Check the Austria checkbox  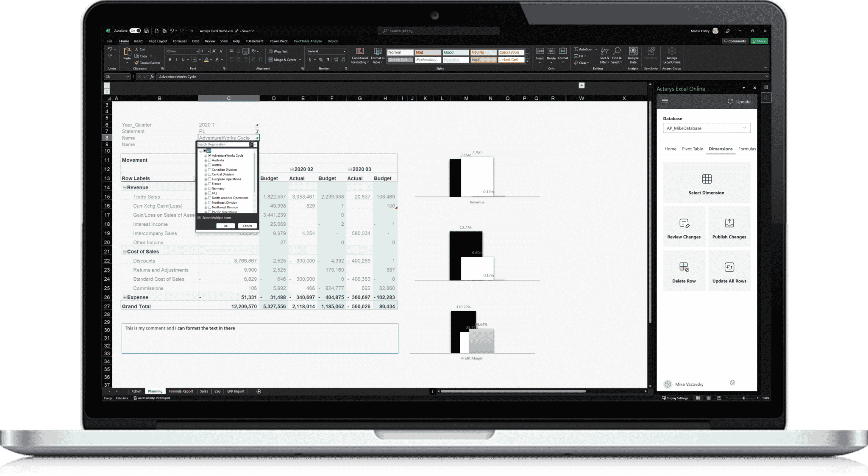point(210,165)
